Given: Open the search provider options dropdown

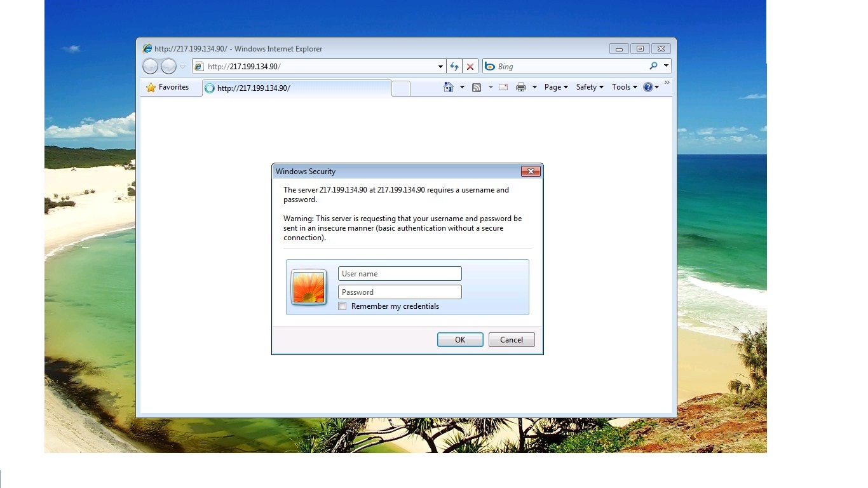Looking at the screenshot, I should tap(666, 66).
